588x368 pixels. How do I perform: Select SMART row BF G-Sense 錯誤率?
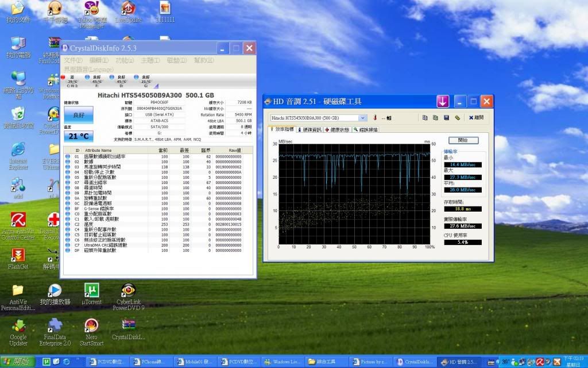click(154, 209)
